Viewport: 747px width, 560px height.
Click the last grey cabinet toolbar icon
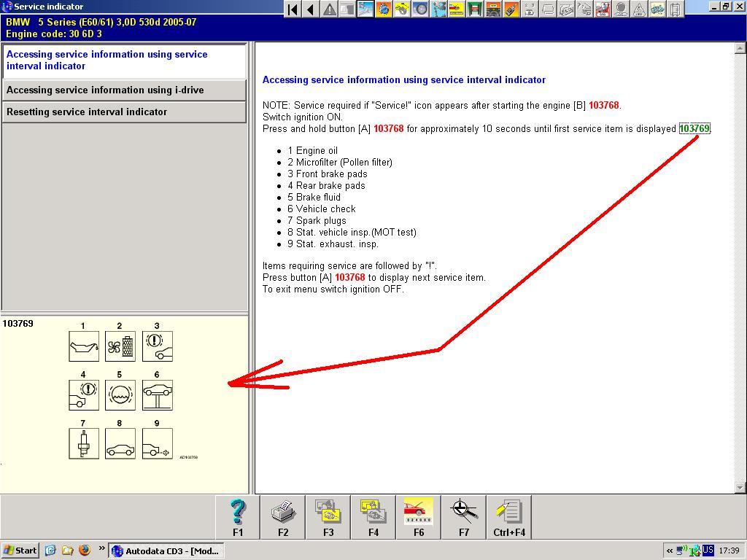coord(675,9)
